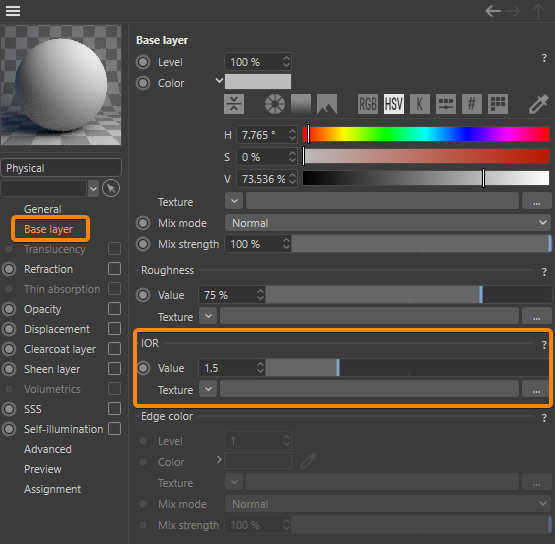This screenshot has width=555, height=544.
Task: Open the hamburger menu icon
Action: 13,11
